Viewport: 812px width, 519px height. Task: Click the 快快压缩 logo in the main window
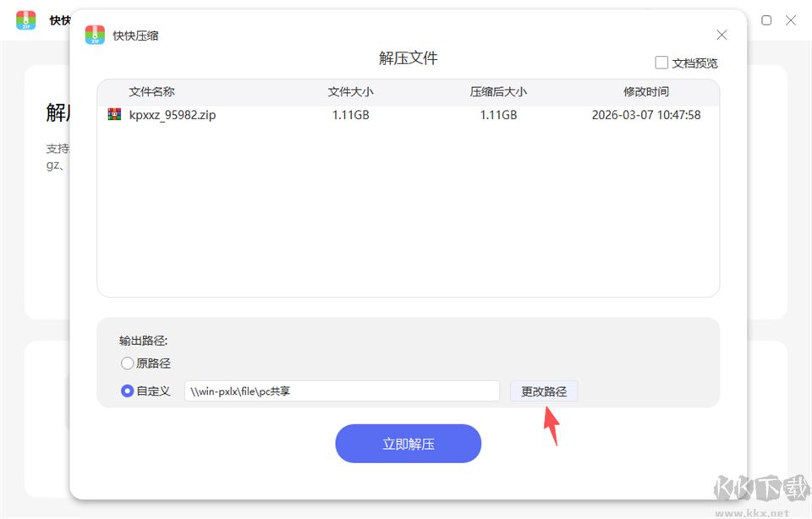26,20
